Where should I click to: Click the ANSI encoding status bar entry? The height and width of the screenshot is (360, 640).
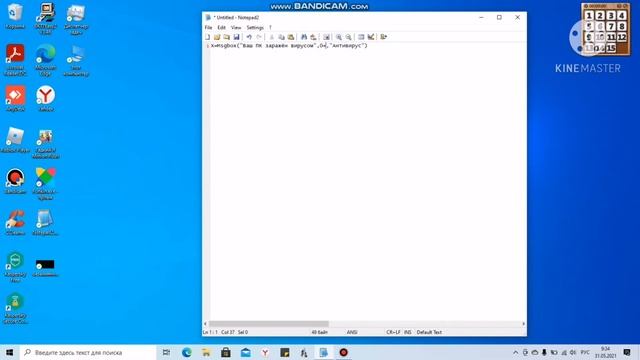[352, 332]
